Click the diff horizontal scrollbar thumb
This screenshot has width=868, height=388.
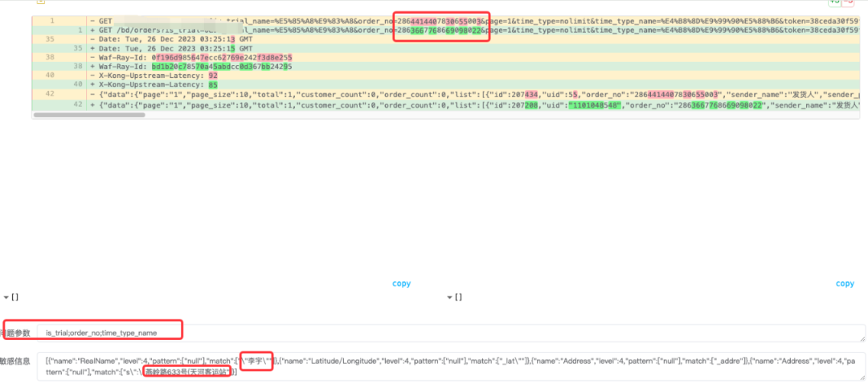coord(89,115)
